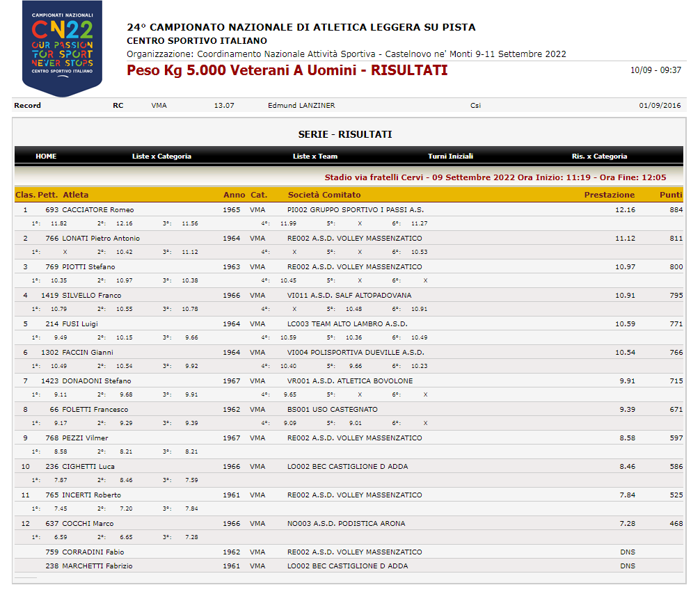This screenshot has height=592, width=700.
Task: Select athlete LONATI Pietro Antonio
Action: pos(101,239)
